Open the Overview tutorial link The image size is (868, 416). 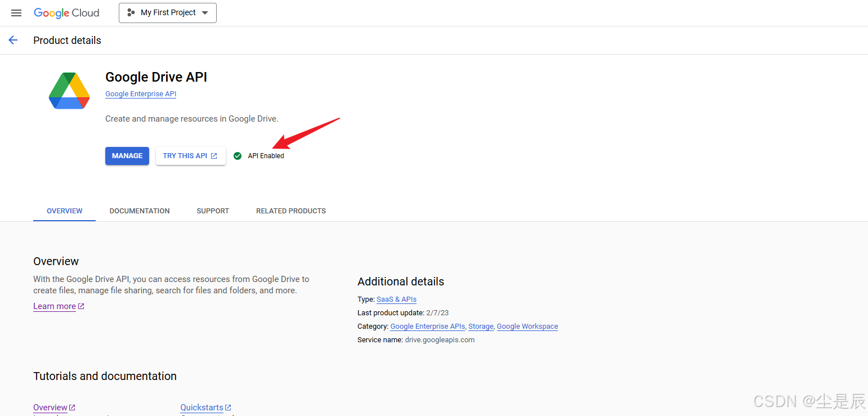(54, 408)
